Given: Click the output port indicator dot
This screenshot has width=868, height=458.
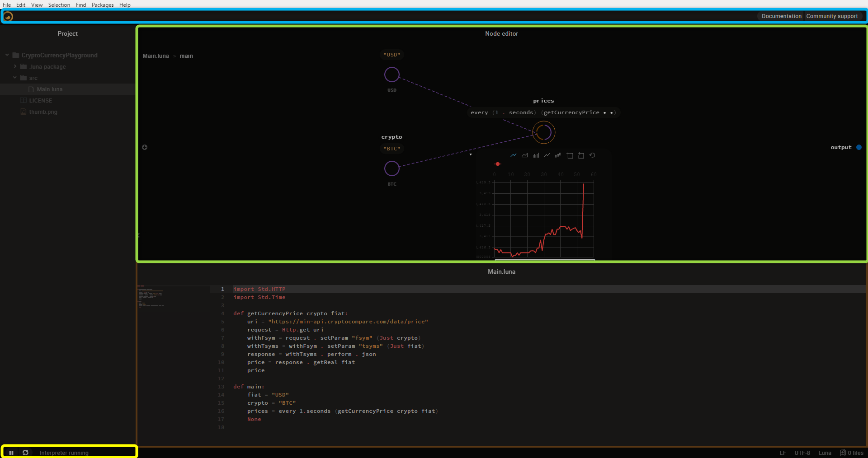Looking at the screenshot, I should tap(859, 147).
